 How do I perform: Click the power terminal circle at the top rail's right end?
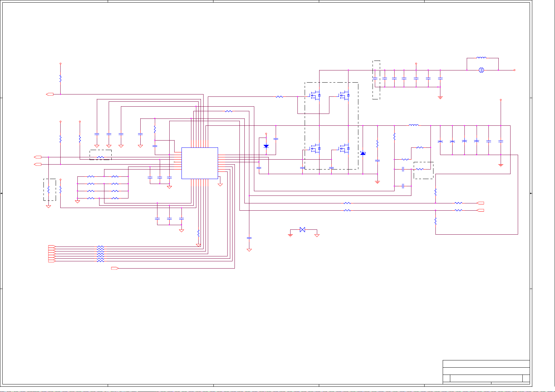coord(514,70)
